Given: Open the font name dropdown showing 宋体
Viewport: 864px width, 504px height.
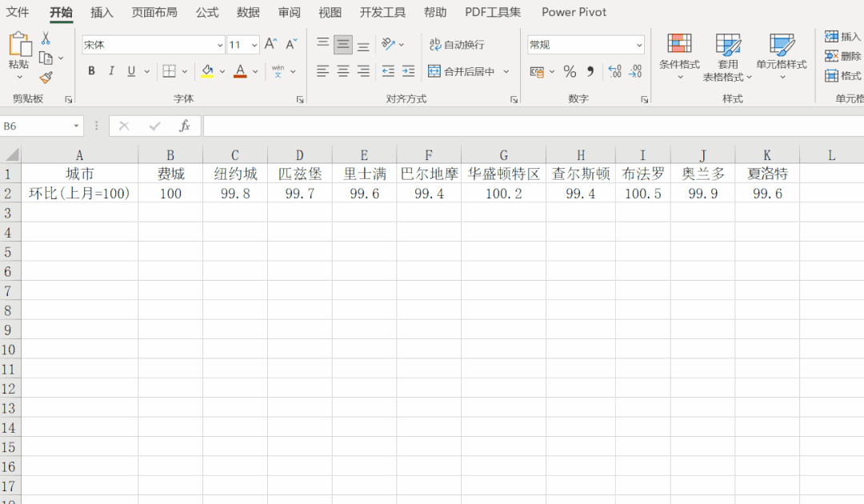Looking at the screenshot, I should [x=220, y=44].
